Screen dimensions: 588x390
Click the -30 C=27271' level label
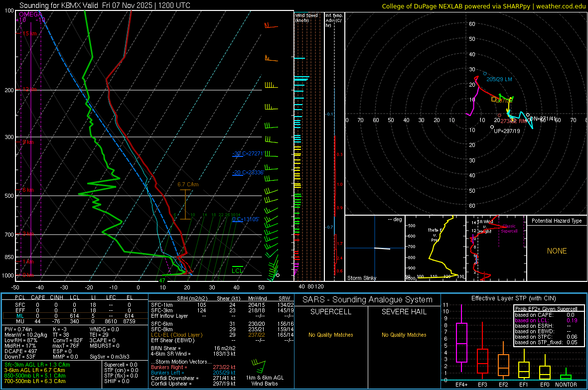pyautogui.click(x=248, y=153)
